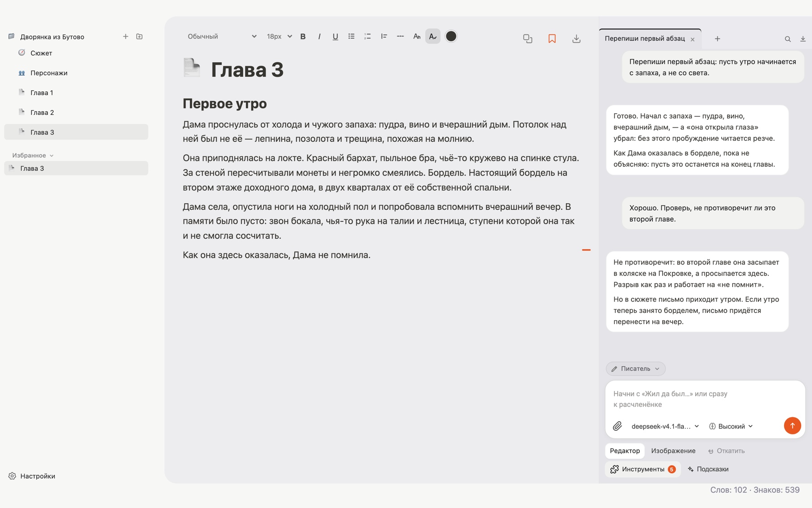Search within the chat panel
812x508 pixels.
click(x=788, y=39)
